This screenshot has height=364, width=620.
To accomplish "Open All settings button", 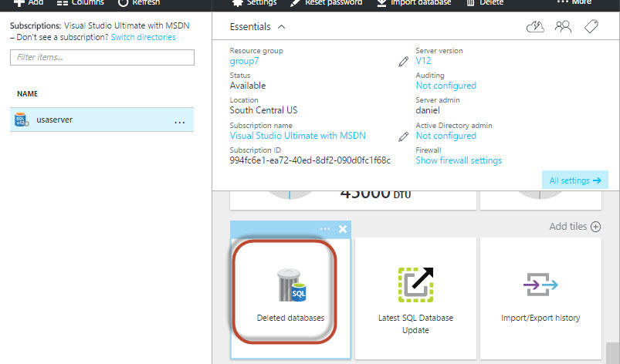I will pos(575,180).
